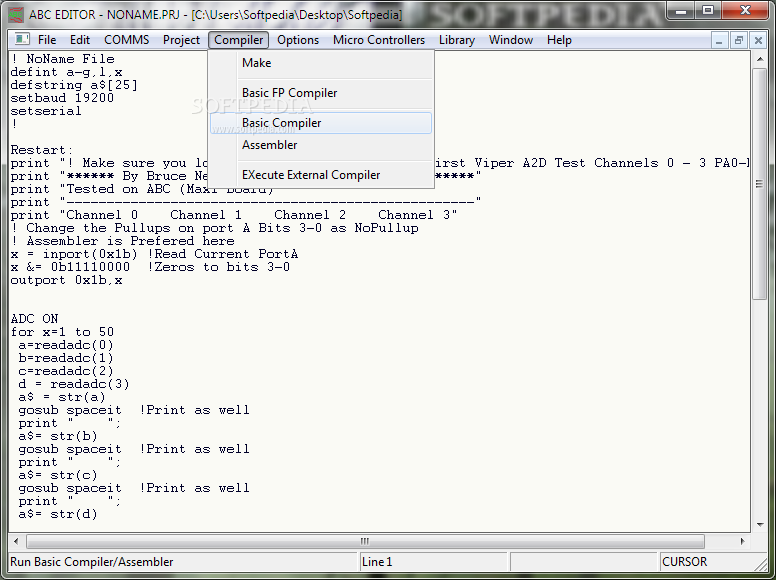Open the Edit menu
776x580 pixels.
pyautogui.click(x=80, y=40)
